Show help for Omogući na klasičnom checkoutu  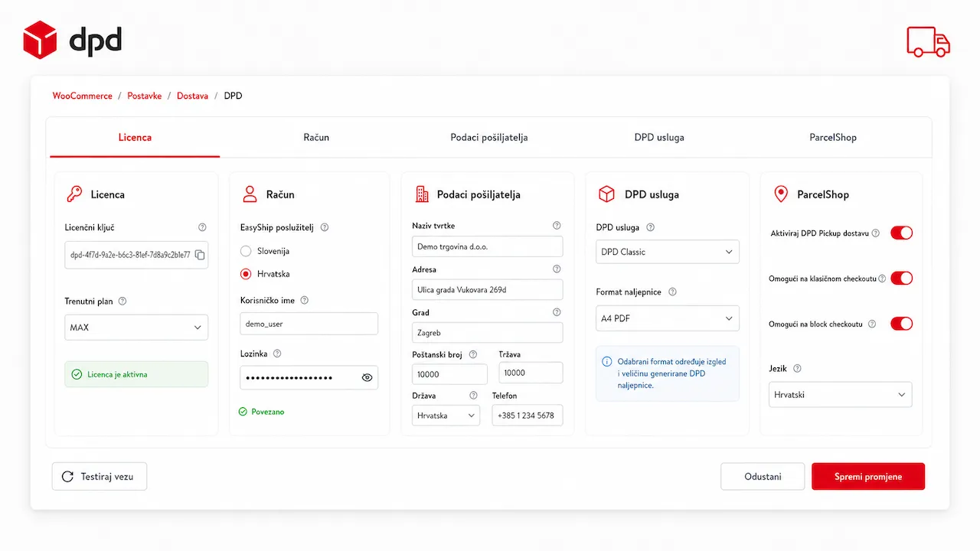point(882,279)
